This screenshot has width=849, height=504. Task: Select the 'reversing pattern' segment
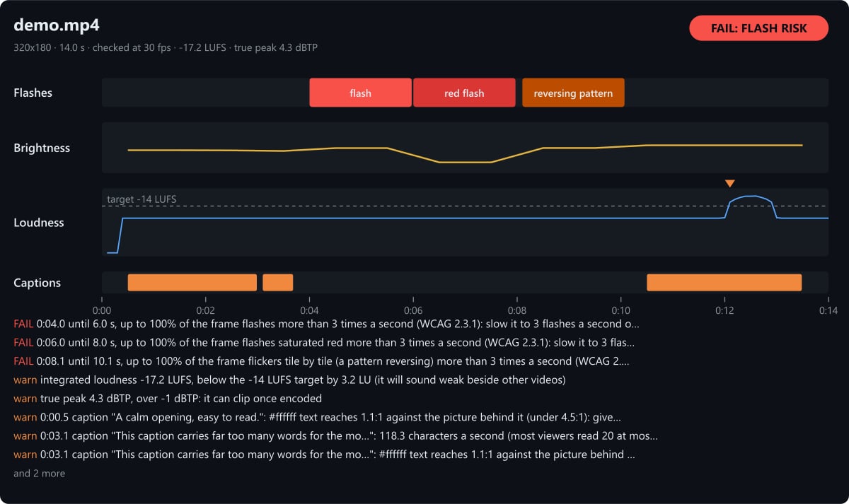pyautogui.click(x=573, y=93)
